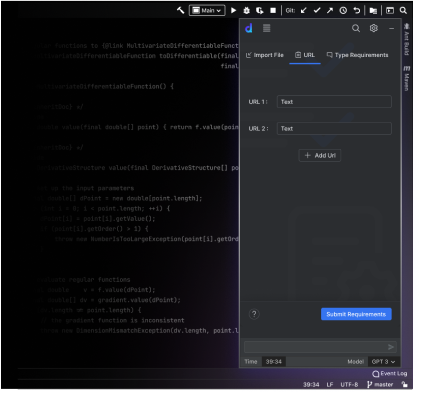Click Search Everywhere magnifier in top toolbar
The height and width of the screenshot is (395, 422).
point(403,10)
